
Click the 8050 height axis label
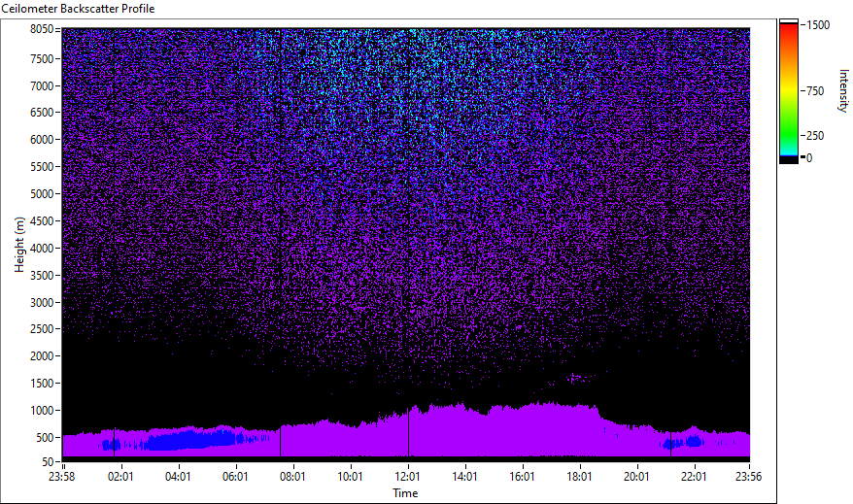click(42, 29)
